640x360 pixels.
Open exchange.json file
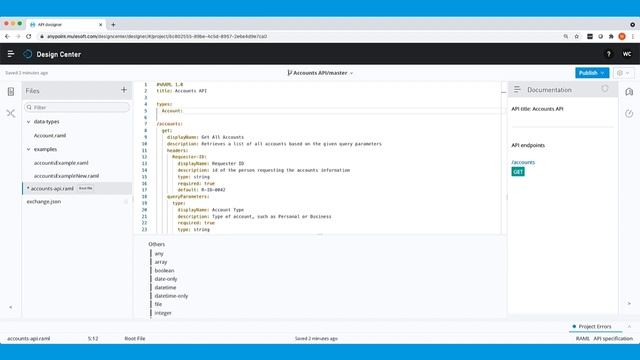(x=44, y=202)
